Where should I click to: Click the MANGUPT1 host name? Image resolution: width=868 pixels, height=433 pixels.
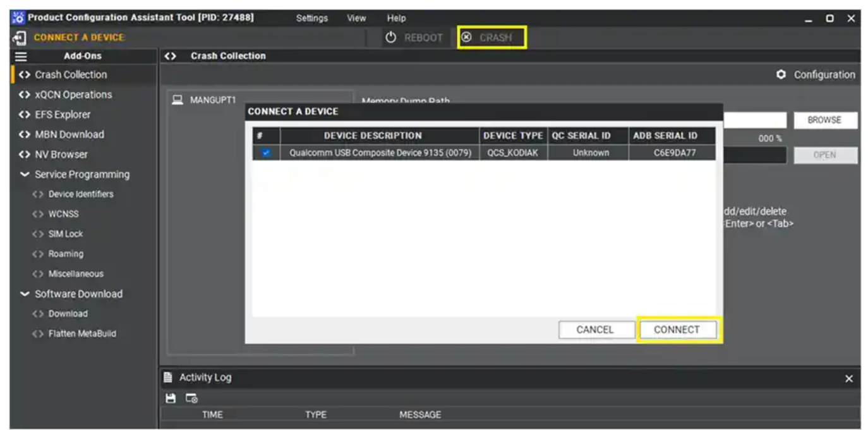(213, 100)
